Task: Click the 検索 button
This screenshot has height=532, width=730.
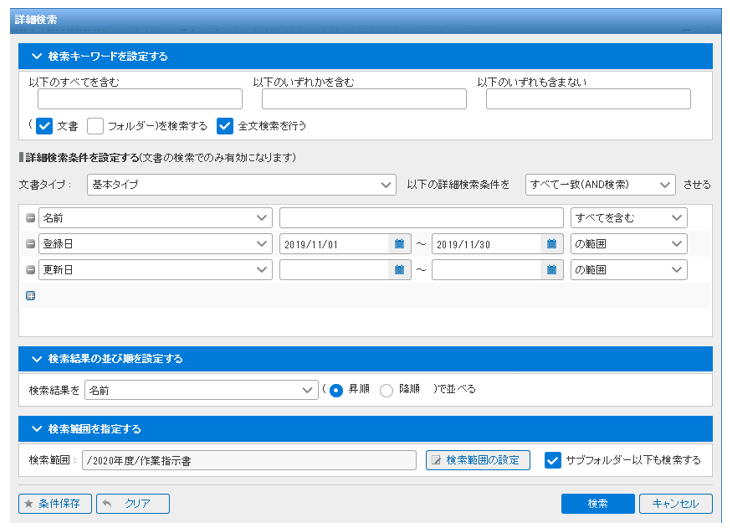Action: click(x=597, y=504)
